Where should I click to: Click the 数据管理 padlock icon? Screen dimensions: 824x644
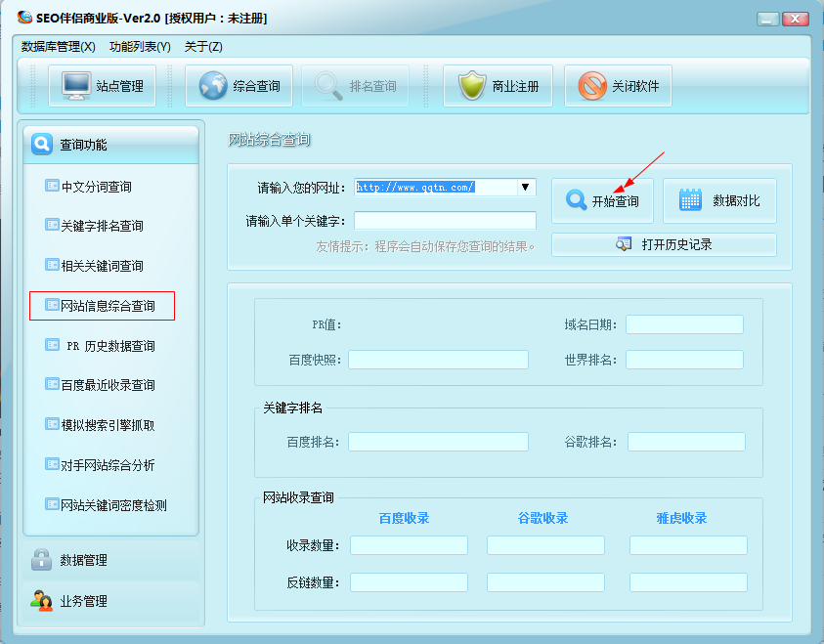pyautogui.click(x=41, y=559)
